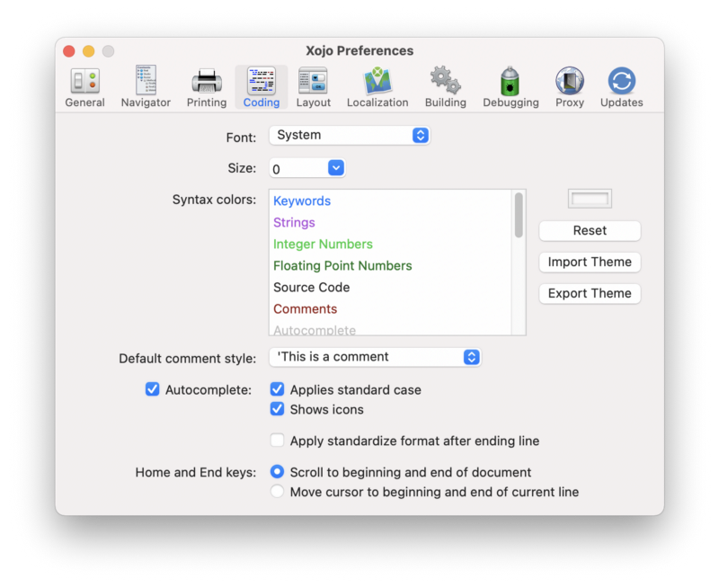Toggle Applies standard case option

point(277,389)
